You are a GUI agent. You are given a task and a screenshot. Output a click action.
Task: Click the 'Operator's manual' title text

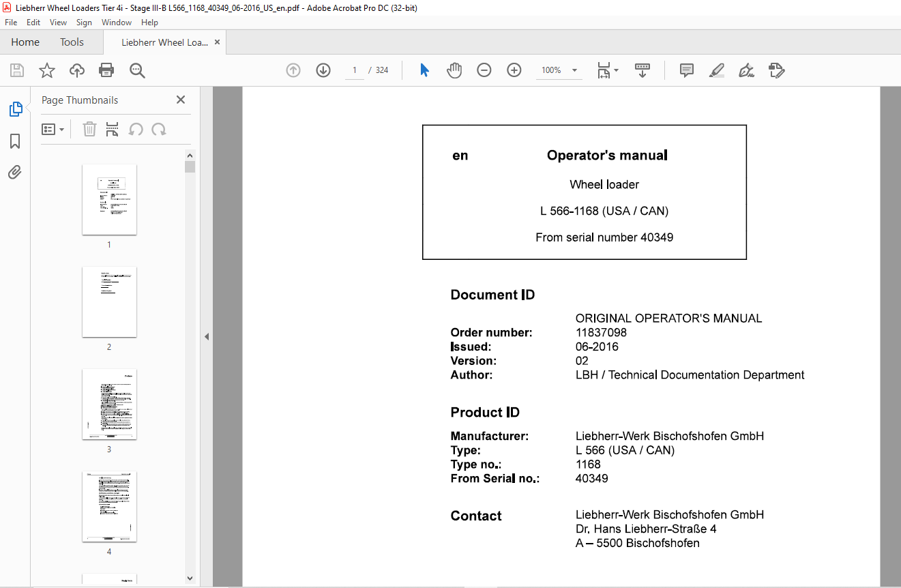pyautogui.click(x=607, y=156)
